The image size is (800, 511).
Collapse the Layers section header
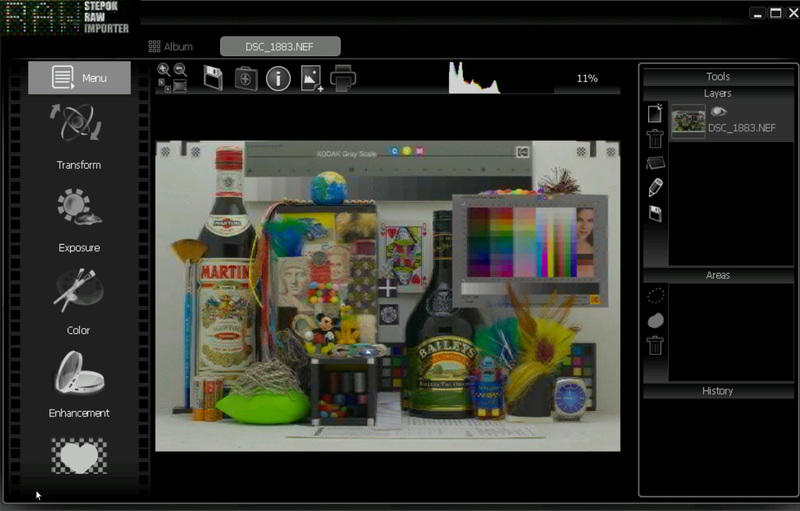coord(718,93)
